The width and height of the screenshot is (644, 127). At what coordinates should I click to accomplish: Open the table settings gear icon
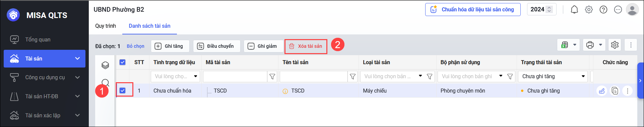(x=615, y=45)
